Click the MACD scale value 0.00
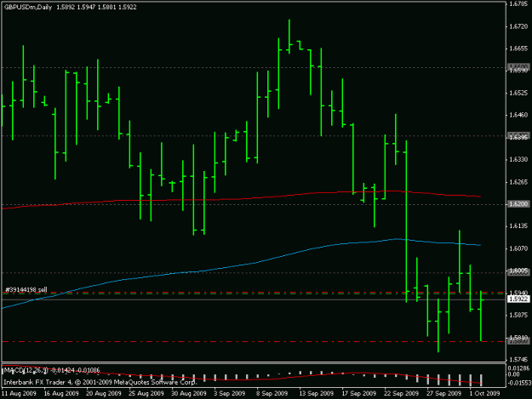 pyautogui.click(x=514, y=374)
